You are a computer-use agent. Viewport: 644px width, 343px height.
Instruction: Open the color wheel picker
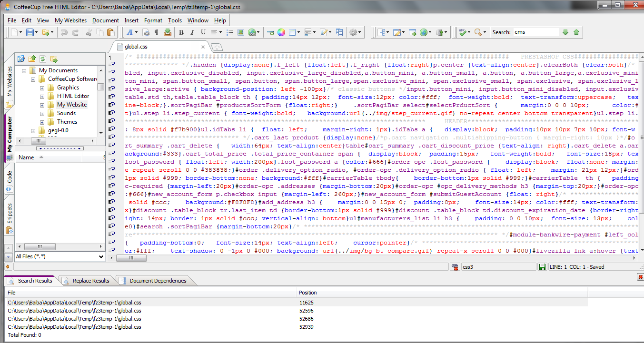(x=281, y=32)
